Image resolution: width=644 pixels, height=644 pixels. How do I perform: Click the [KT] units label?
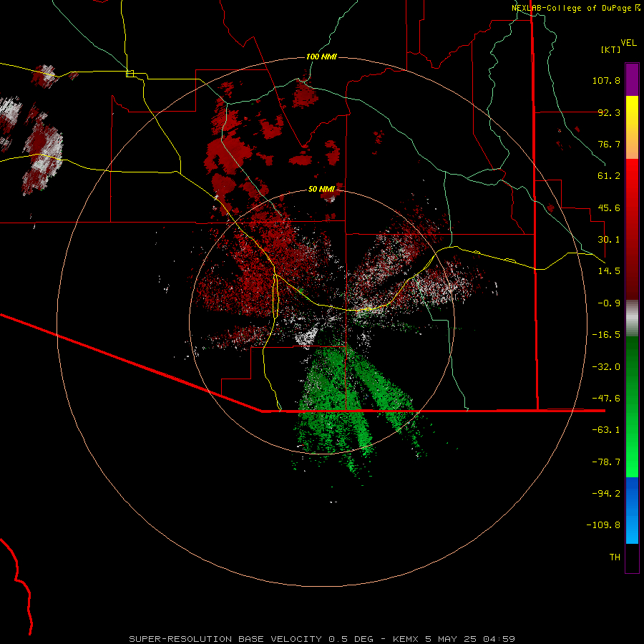coord(611,49)
